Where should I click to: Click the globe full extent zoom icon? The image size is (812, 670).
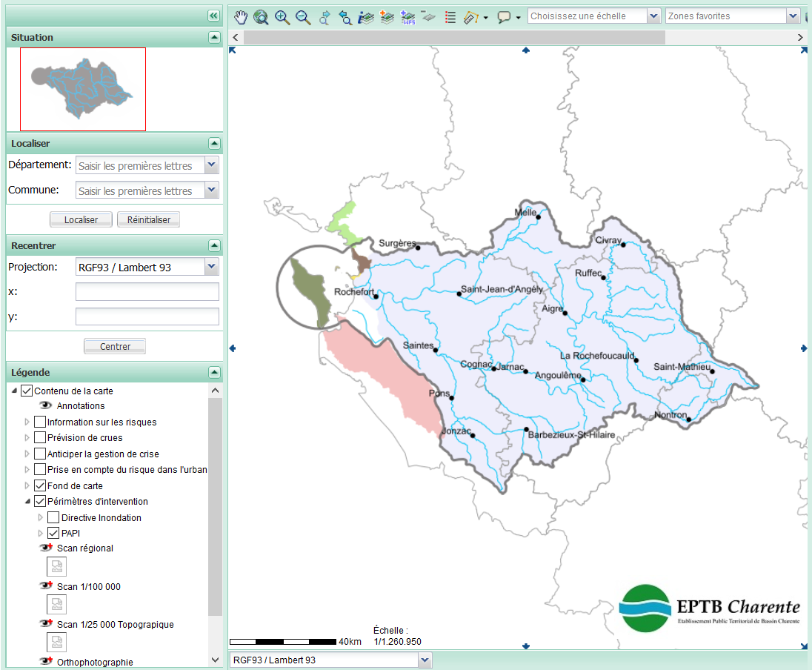pos(261,16)
